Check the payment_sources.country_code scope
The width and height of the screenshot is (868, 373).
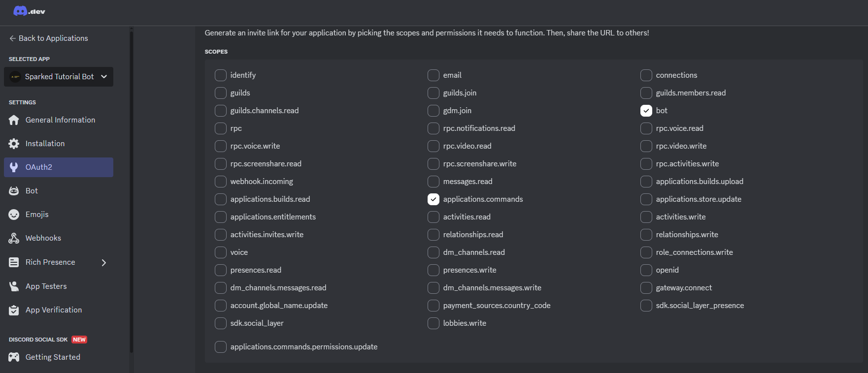pos(434,306)
